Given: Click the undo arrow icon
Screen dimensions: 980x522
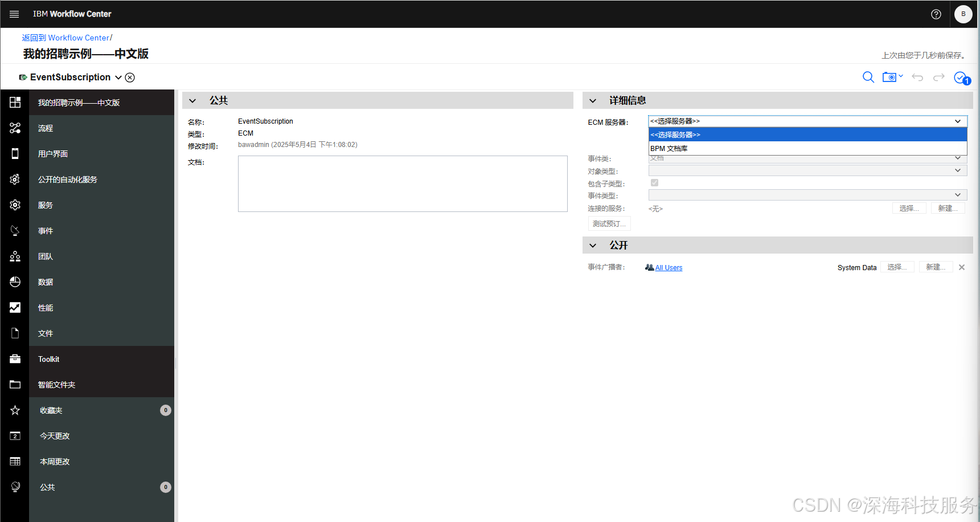Looking at the screenshot, I should pos(917,77).
